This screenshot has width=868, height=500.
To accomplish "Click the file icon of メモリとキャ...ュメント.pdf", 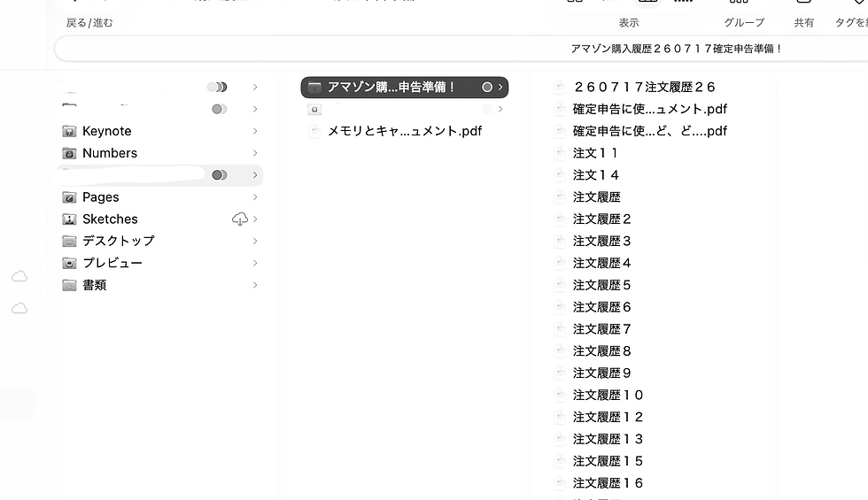I will (314, 131).
